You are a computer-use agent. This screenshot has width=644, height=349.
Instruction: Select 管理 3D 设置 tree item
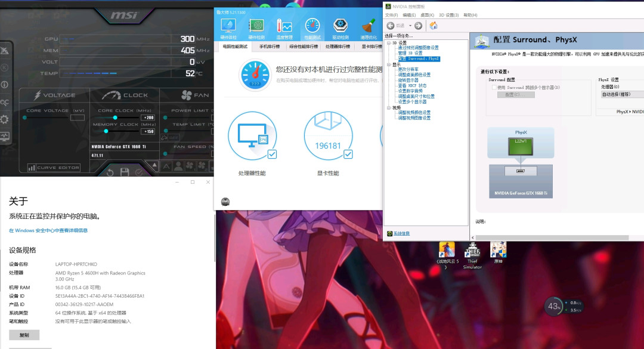[x=410, y=54]
